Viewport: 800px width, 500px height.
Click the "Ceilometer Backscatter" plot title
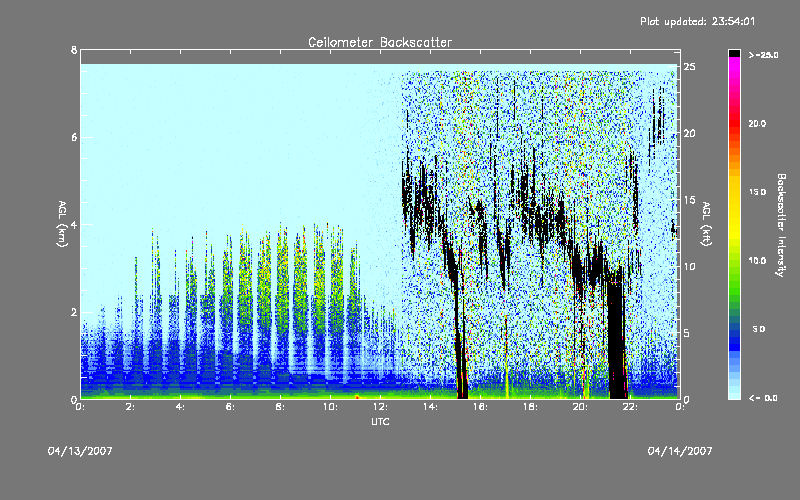click(380, 42)
